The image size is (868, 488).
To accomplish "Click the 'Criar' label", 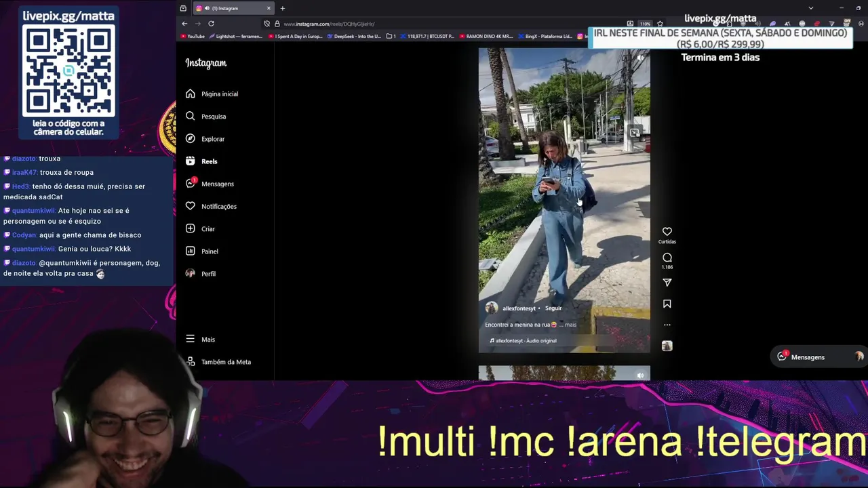I will [x=208, y=229].
